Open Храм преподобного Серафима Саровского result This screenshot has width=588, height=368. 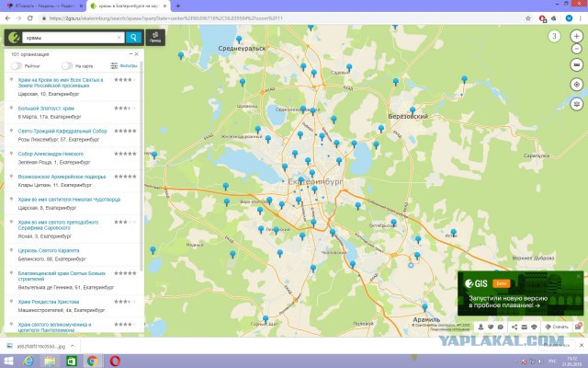pyautogui.click(x=58, y=224)
